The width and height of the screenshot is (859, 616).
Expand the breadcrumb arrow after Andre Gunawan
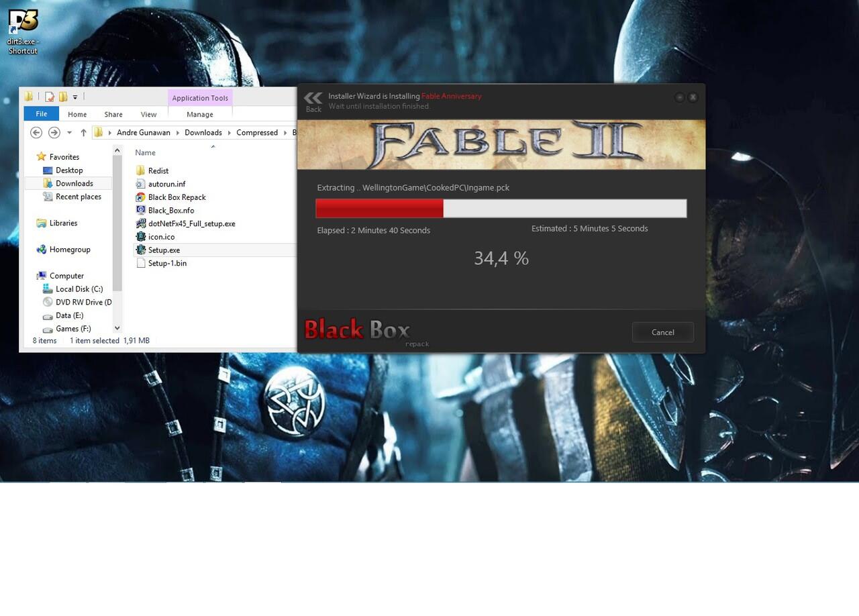tap(178, 133)
